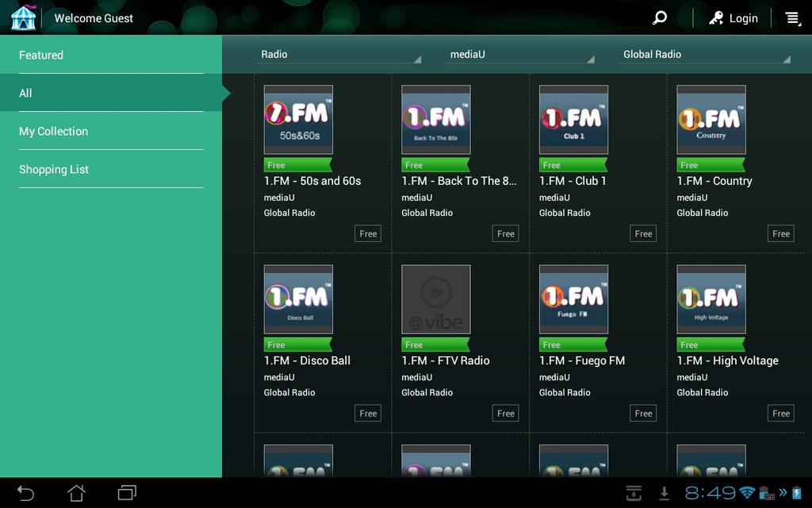Tap the app store tent logo
Image resolution: width=812 pixels, height=508 pixels.
23,17
